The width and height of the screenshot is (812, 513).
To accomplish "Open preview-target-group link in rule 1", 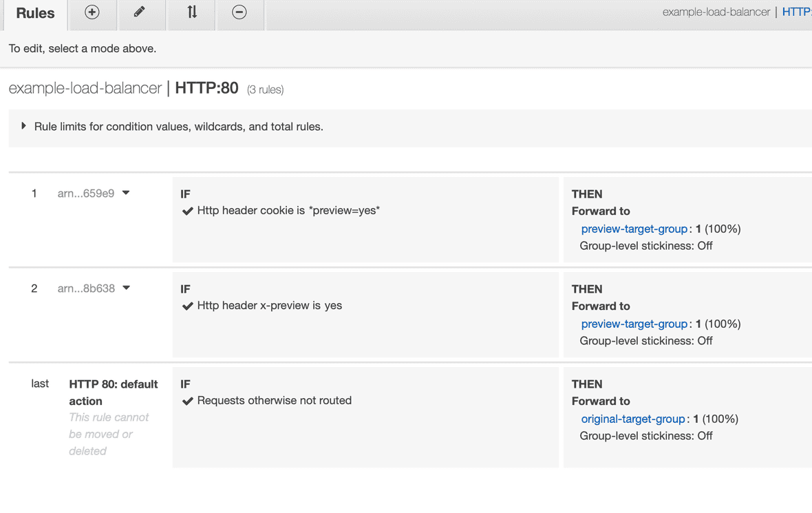I will tap(634, 229).
